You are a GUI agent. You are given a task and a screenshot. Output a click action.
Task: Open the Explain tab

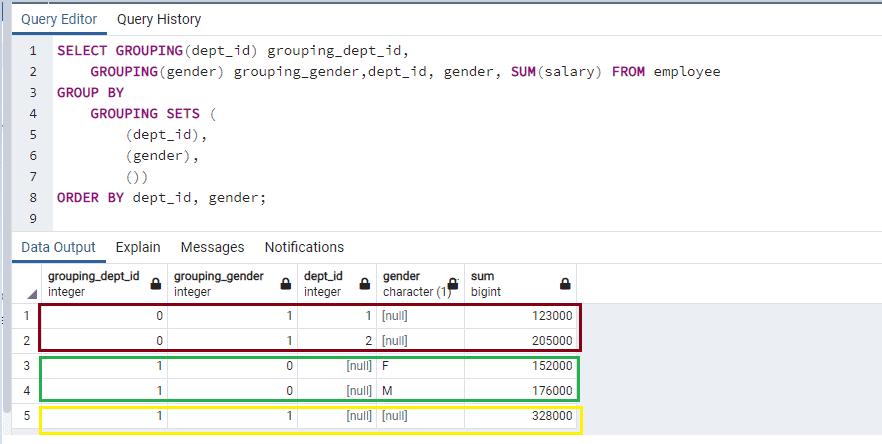pos(138,247)
